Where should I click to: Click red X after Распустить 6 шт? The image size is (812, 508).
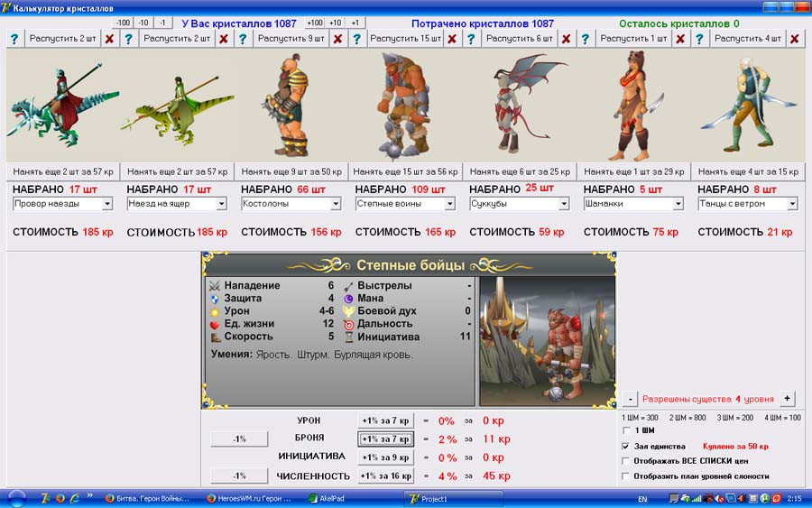point(566,39)
